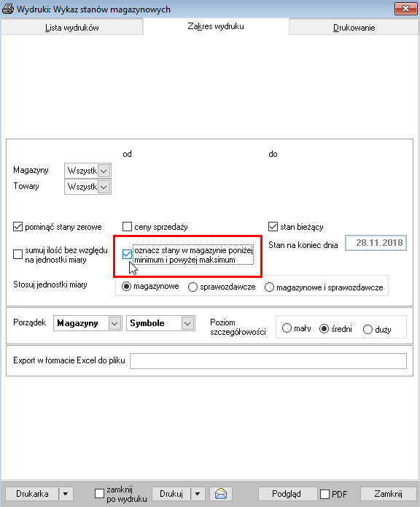Image resolution: width=420 pixels, height=507 pixels.
Task: Click the Excel export file path field
Action: [268, 361]
